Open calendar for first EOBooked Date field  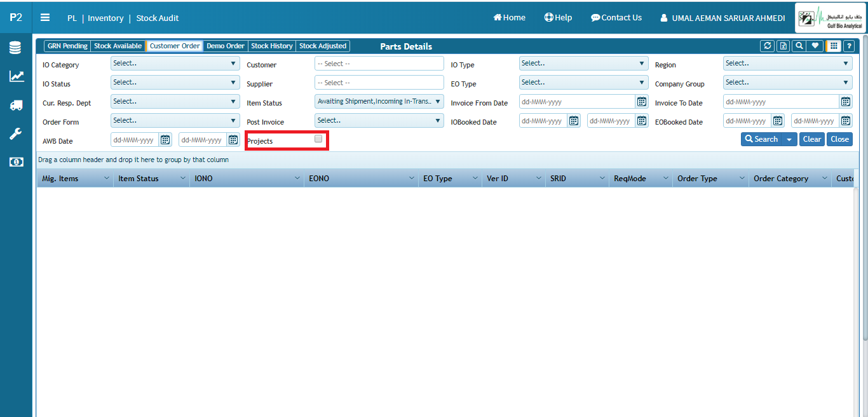point(778,121)
